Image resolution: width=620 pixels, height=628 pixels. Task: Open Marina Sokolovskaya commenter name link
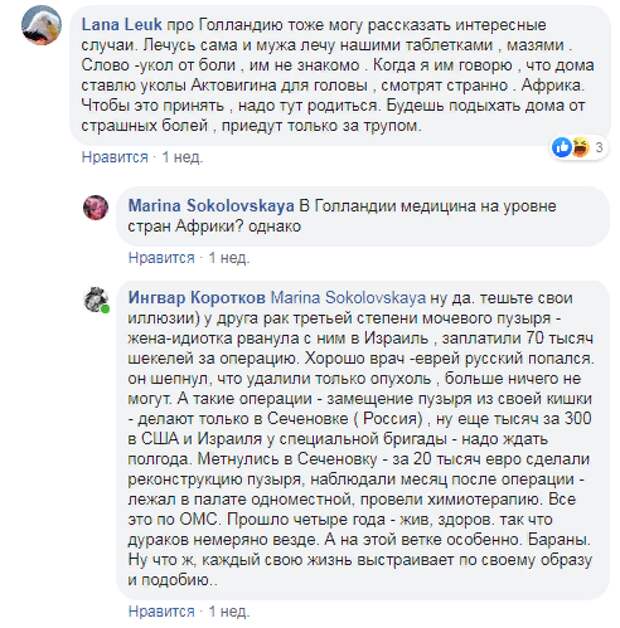211,206
